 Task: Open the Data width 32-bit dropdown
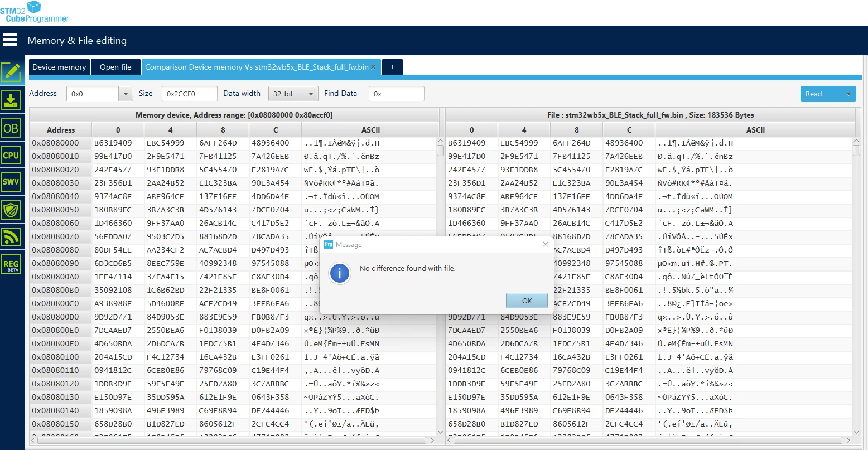[293, 94]
